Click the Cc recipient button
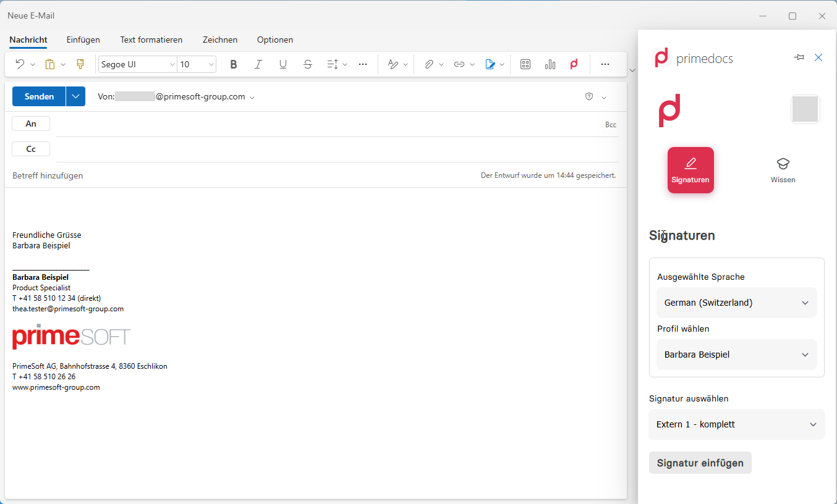Viewport: 837px width, 504px height. click(x=31, y=149)
